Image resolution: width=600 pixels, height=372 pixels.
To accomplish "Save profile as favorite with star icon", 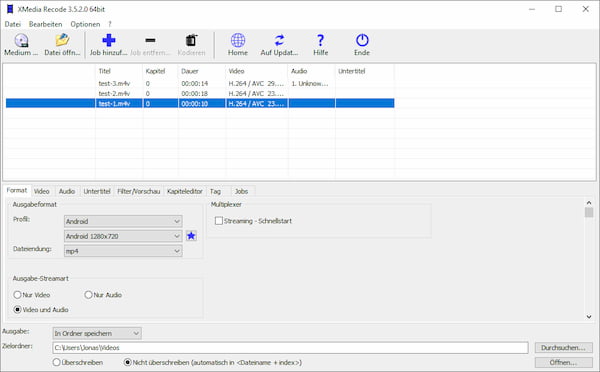I will pyautogui.click(x=191, y=236).
